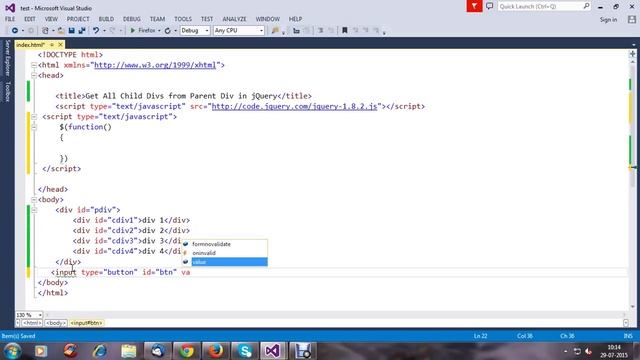Close the index.html tab
This screenshot has width=640, height=360.
click(60, 44)
